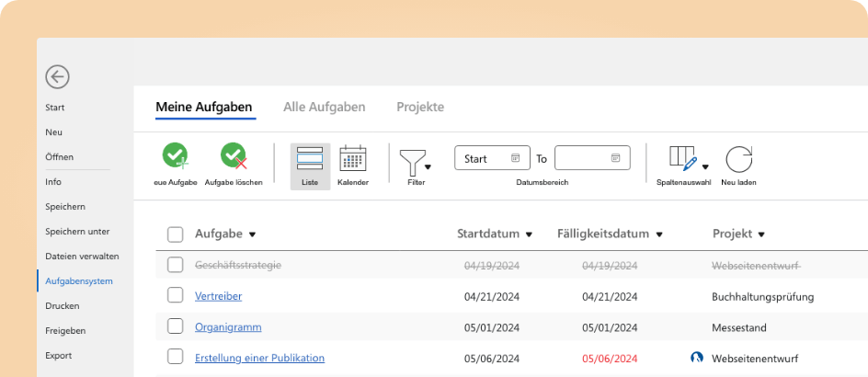Check the Erstellung einer Publikation checkbox

tap(176, 357)
